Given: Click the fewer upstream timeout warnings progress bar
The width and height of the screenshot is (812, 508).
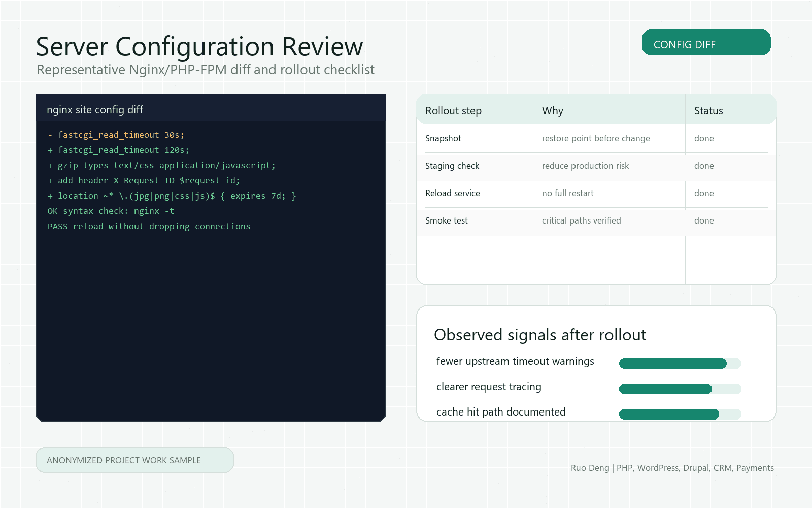Looking at the screenshot, I should tap(680, 363).
